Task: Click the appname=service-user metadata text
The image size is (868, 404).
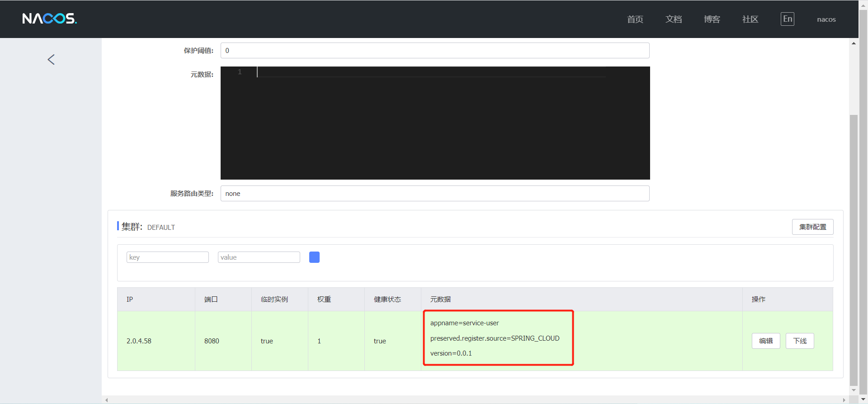Action: click(464, 323)
